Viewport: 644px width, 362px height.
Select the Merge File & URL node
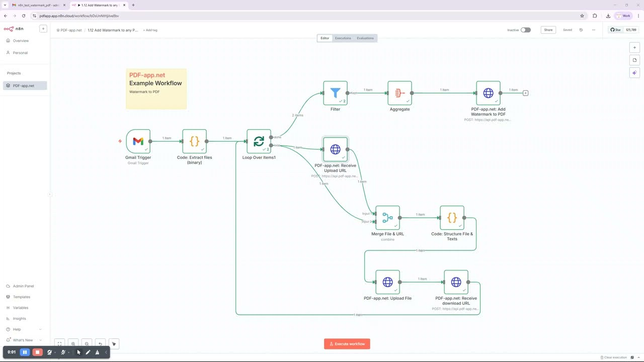[x=387, y=218]
